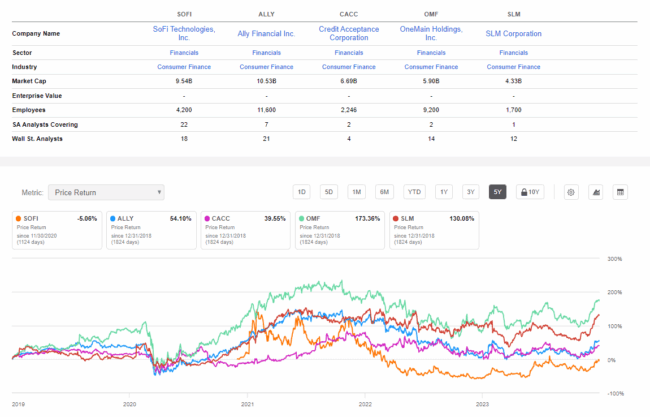This screenshot has width=650, height=417.
Task: Toggle the CACC magenta legend card
Action: pos(246,230)
